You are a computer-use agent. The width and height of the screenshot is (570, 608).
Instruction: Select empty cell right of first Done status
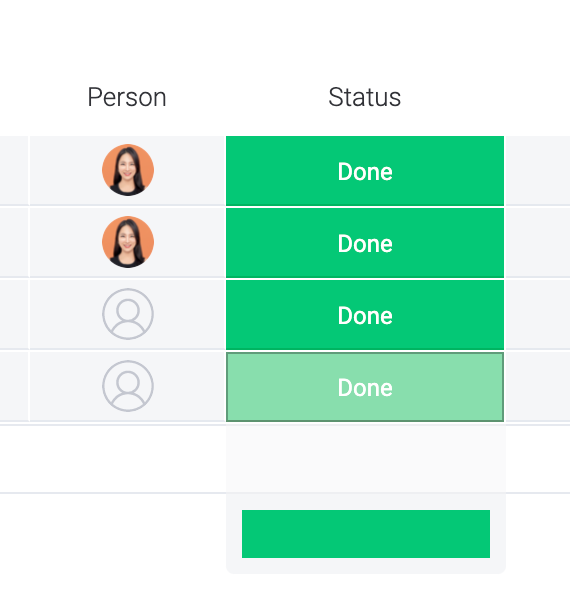point(538,171)
